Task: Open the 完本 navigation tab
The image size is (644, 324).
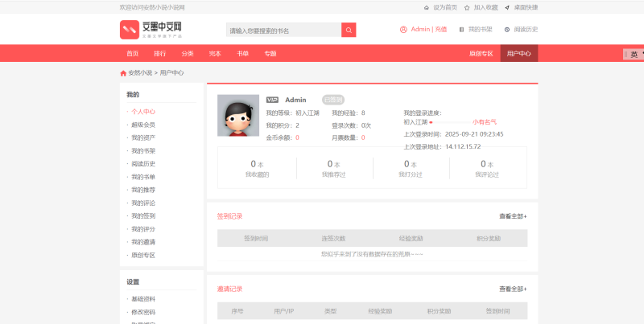Action: (215, 53)
